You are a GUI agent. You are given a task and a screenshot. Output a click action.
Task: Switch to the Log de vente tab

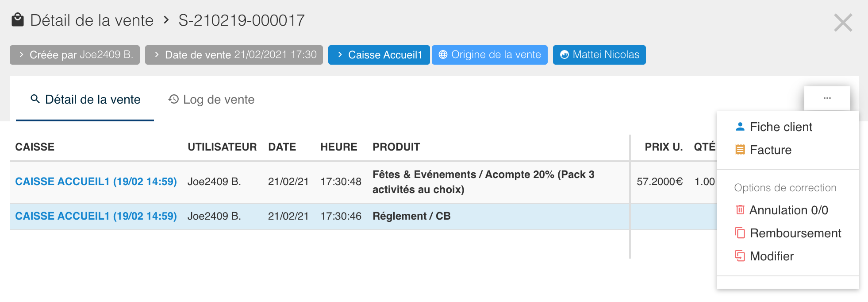click(x=211, y=100)
